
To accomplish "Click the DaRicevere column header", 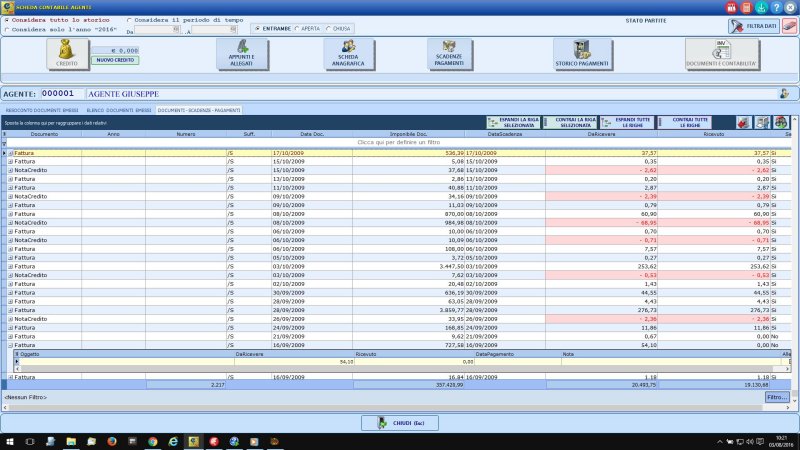I will tap(601, 134).
